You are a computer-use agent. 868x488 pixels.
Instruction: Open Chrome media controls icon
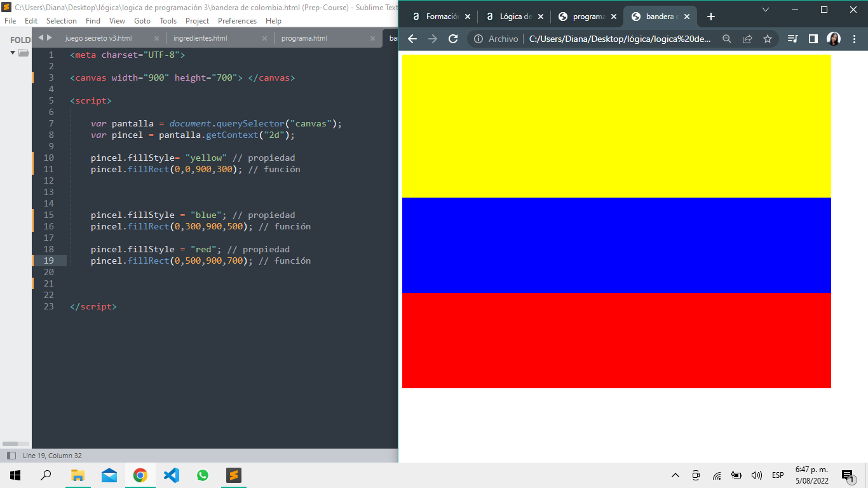(792, 39)
